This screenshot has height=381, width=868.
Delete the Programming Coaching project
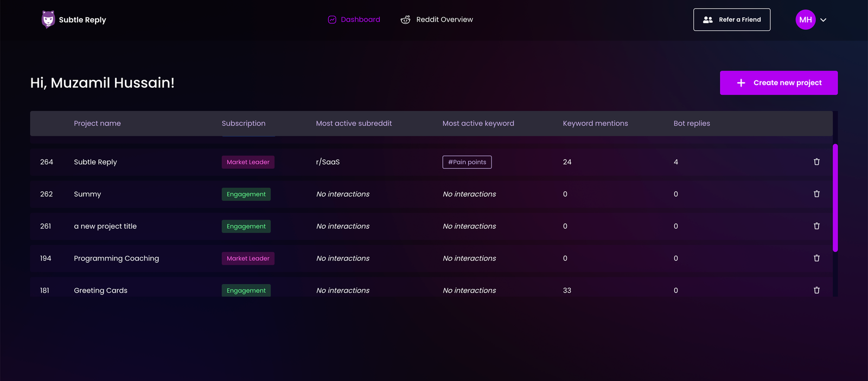point(816,259)
